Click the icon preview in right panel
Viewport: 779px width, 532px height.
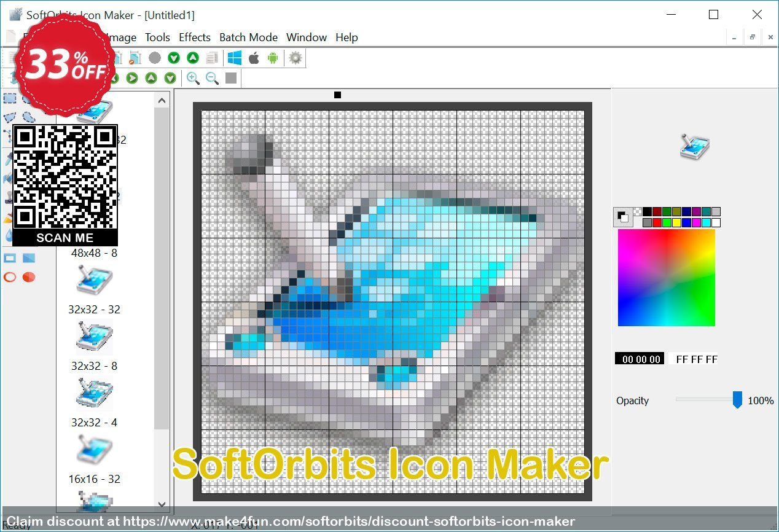point(695,147)
